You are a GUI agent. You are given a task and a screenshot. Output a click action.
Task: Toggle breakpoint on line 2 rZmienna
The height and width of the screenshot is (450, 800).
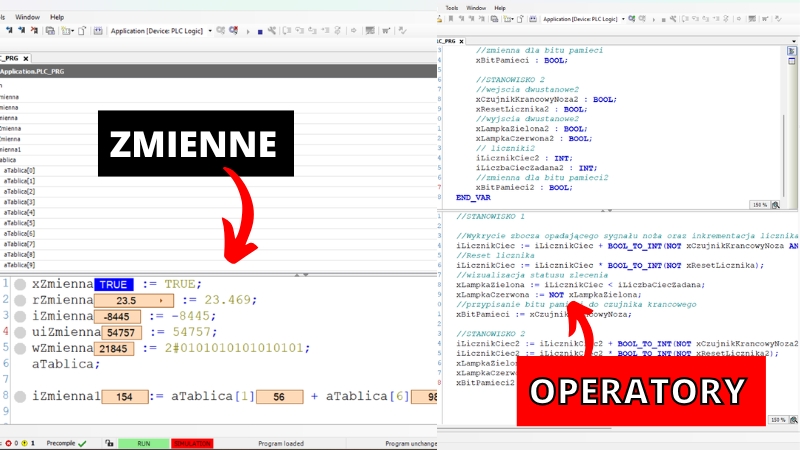[20, 301]
